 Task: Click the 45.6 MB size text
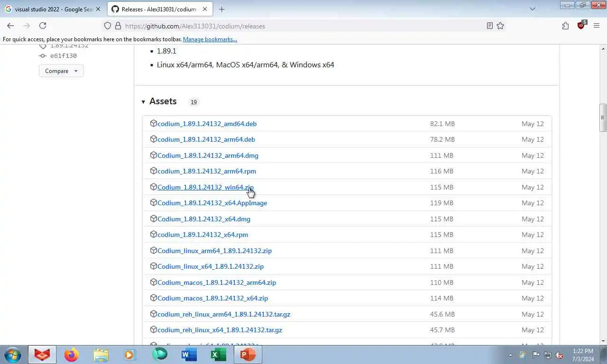pos(442,314)
